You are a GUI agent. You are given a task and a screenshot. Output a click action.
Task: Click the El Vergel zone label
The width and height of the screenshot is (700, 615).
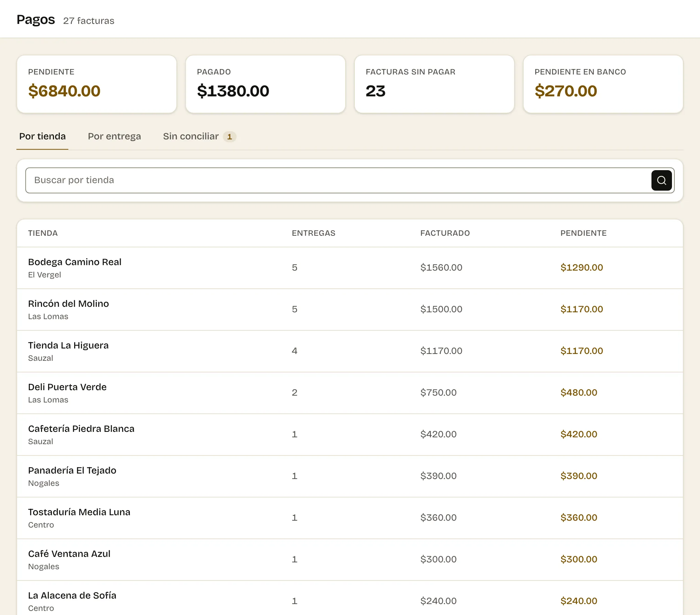[44, 275]
